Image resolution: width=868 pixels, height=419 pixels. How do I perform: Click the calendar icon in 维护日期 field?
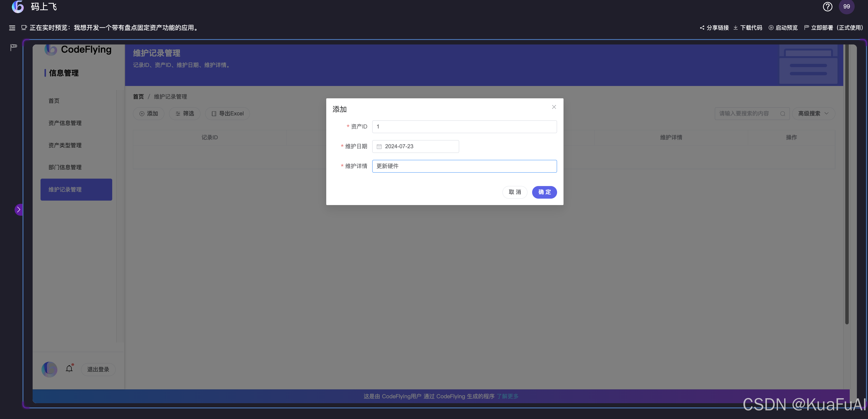click(x=379, y=147)
